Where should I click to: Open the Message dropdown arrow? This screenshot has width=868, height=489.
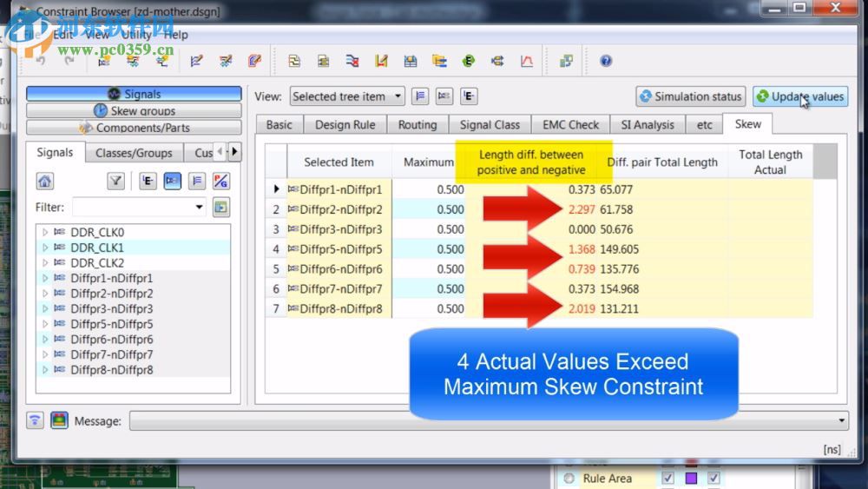click(841, 421)
